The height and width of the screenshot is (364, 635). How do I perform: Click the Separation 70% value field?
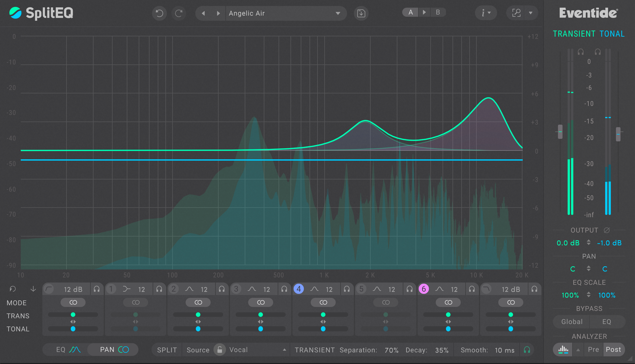391,350
